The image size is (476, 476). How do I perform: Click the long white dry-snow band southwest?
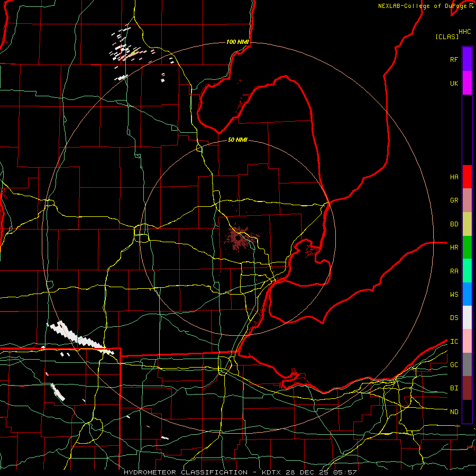click(x=81, y=338)
